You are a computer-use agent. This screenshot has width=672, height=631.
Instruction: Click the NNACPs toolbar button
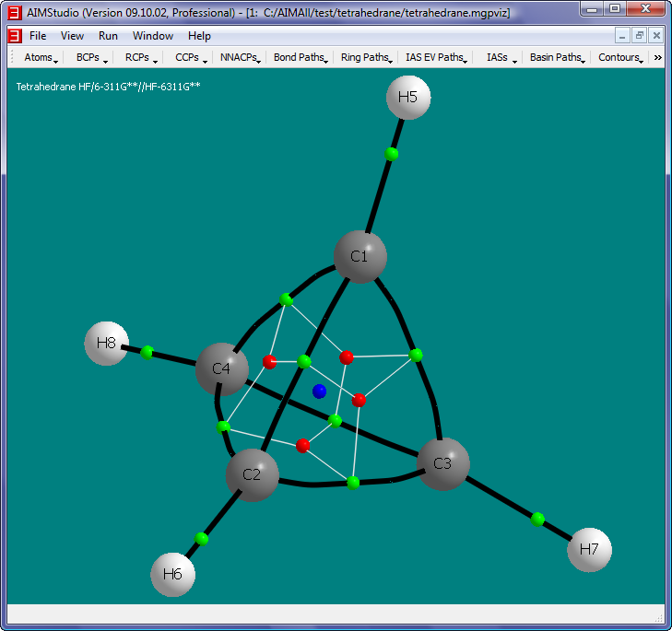(x=240, y=57)
